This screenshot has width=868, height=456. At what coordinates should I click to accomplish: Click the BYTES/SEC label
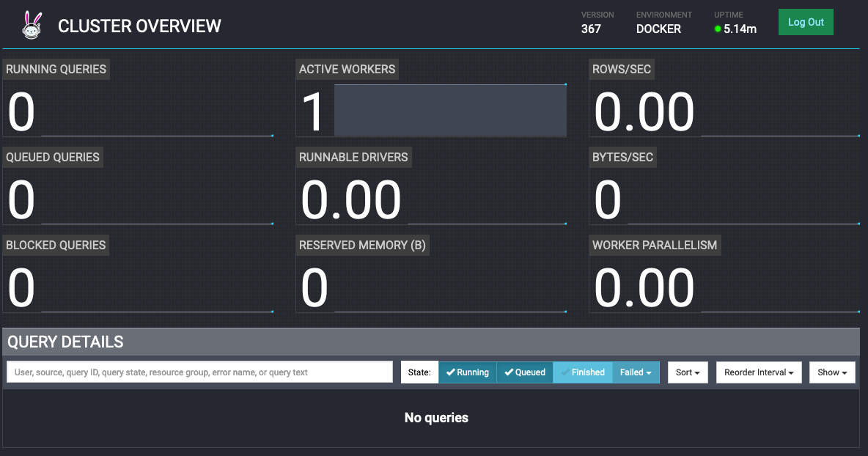[622, 157]
